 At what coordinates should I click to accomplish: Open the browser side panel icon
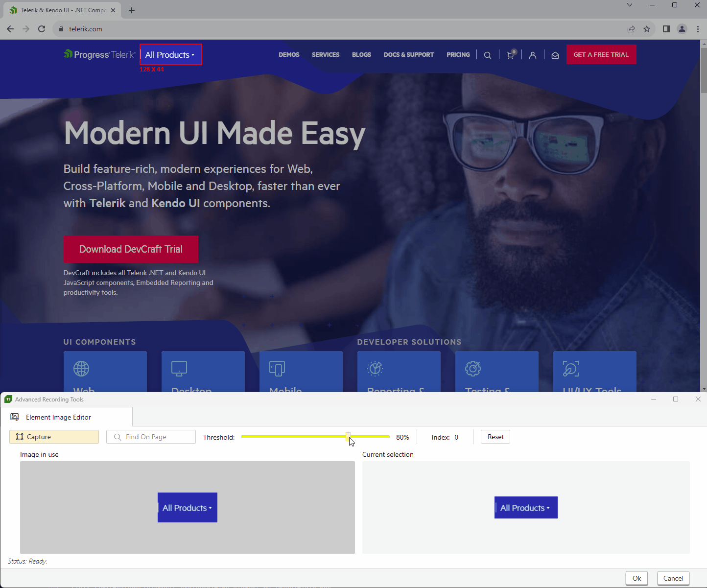coord(666,29)
